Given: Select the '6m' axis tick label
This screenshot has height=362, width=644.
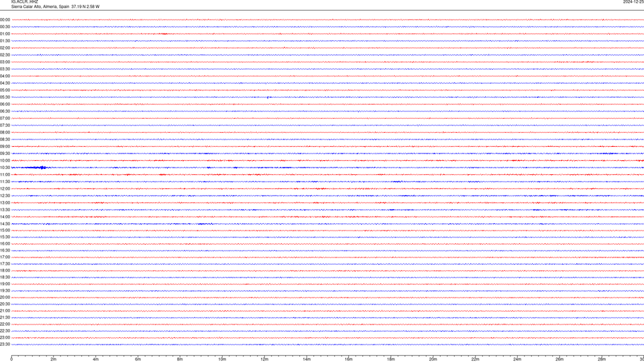Looking at the screenshot, I should coord(138,359).
